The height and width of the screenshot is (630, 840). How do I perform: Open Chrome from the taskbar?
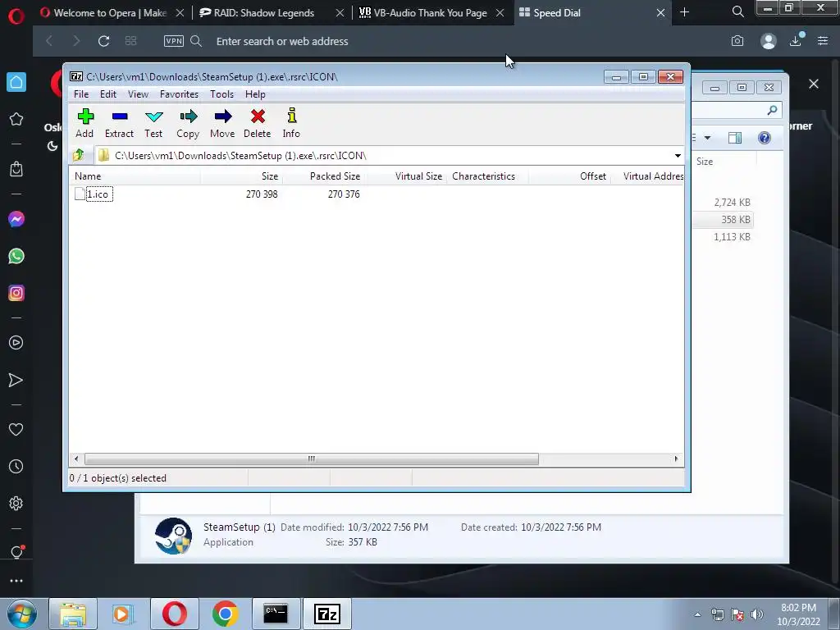226,614
